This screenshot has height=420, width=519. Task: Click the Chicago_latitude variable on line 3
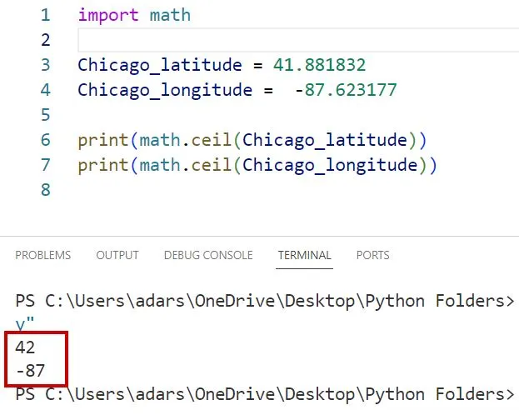click(x=158, y=65)
